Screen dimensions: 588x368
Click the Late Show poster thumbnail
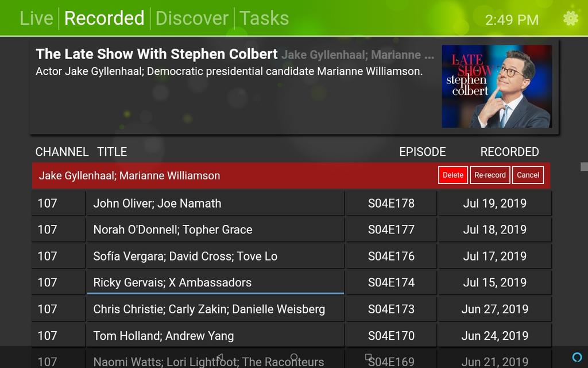(497, 86)
